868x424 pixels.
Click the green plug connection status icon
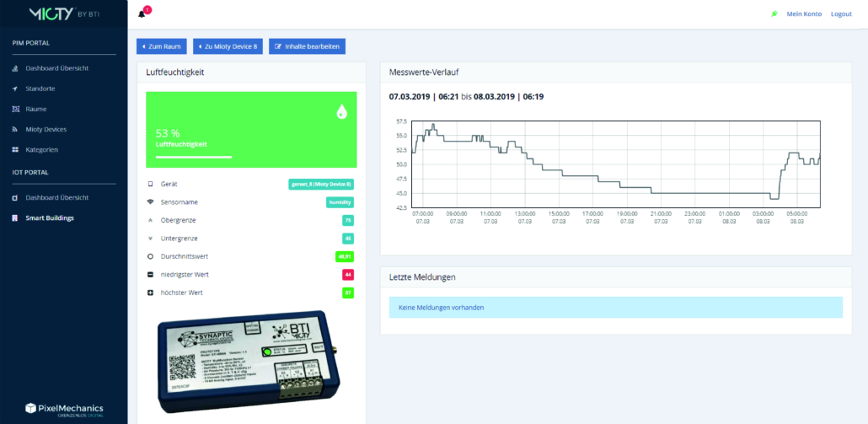click(x=774, y=14)
